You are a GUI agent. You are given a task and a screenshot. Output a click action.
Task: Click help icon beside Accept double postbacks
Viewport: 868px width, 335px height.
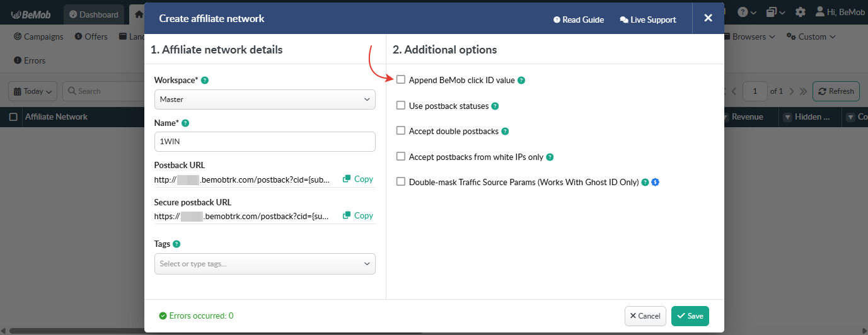point(505,132)
